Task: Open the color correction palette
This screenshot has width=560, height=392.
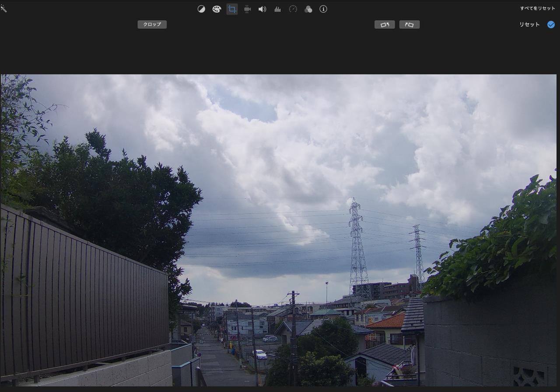Action: tap(217, 9)
